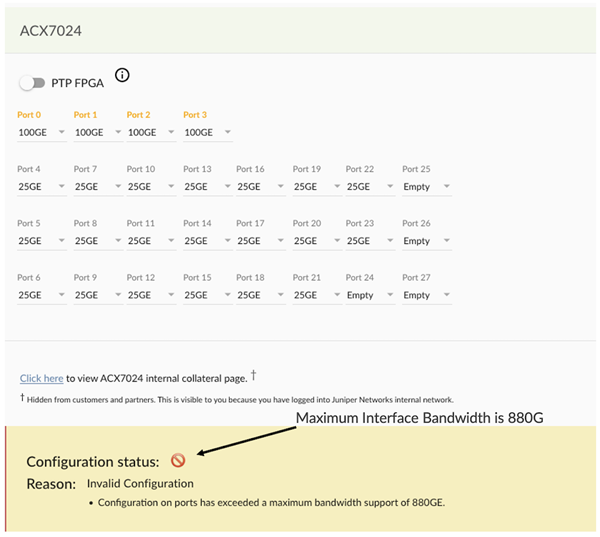Expand the Port 11 speed dropdown
600x537 pixels.
click(x=151, y=241)
